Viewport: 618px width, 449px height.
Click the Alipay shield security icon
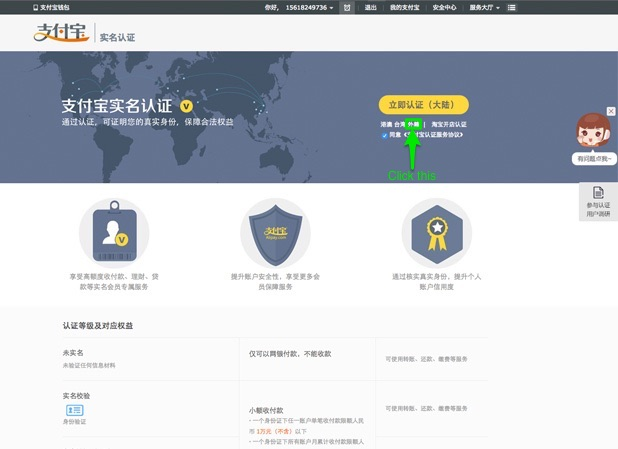[275, 232]
